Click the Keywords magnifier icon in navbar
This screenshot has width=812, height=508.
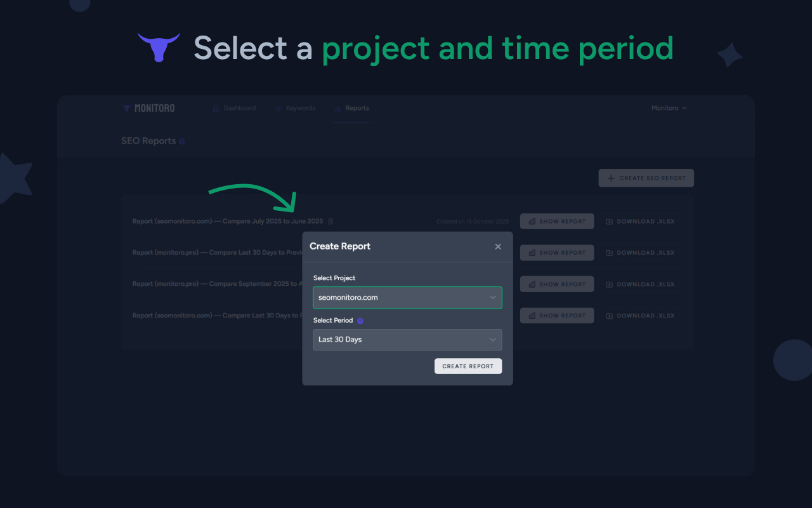[277, 108]
